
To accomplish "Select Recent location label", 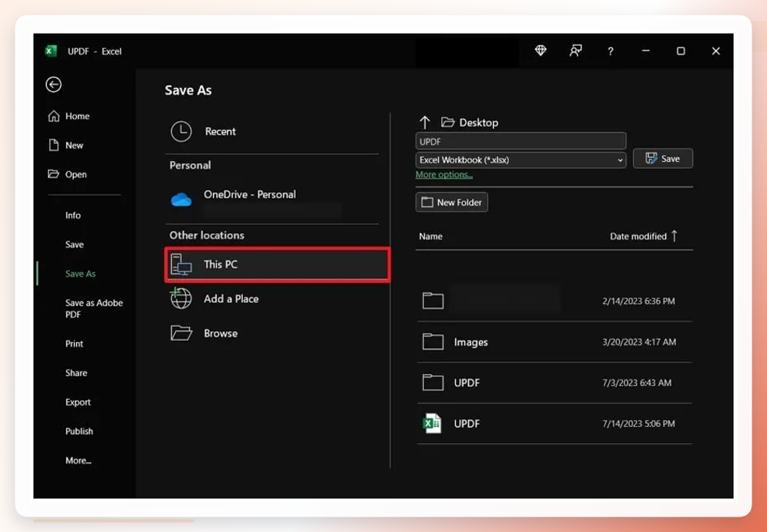I will [x=220, y=131].
